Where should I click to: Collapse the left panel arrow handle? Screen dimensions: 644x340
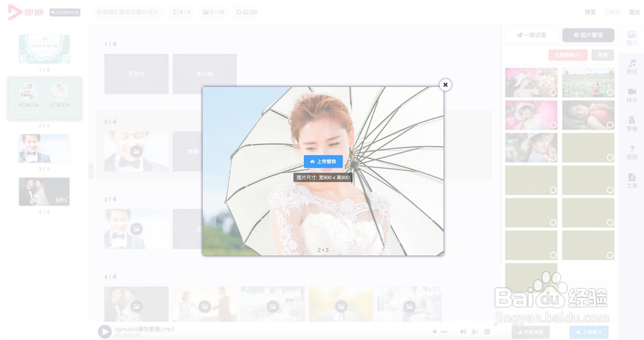point(91,171)
